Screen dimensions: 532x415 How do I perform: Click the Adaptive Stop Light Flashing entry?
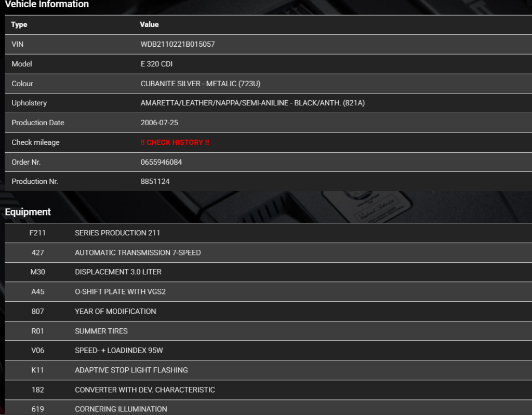tap(131, 370)
